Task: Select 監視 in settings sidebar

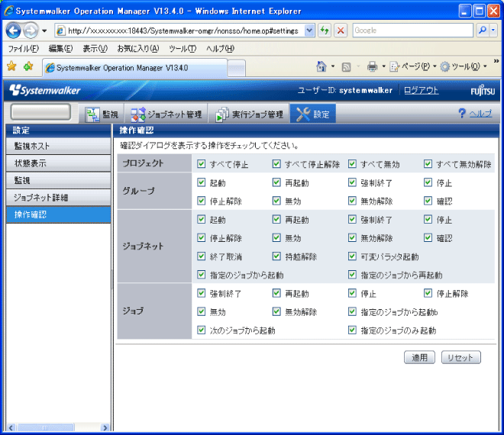Action: point(59,181)
